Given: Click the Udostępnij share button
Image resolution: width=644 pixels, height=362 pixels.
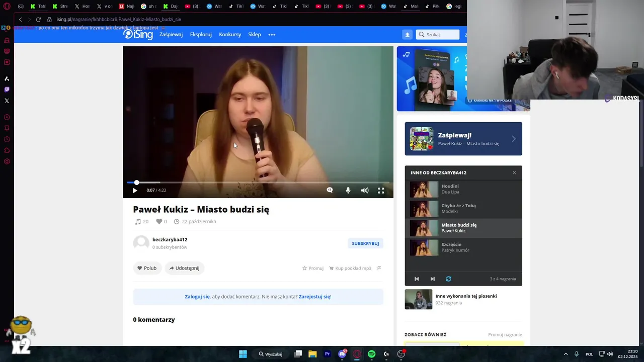Looking at the screenshot, I should pyautogui.click(x=184, y=268).
